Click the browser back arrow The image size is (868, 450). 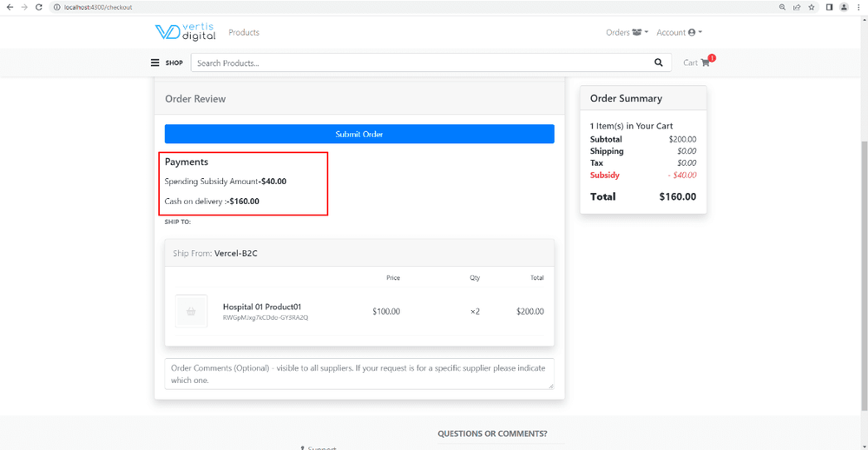click(x=10, y=7)
